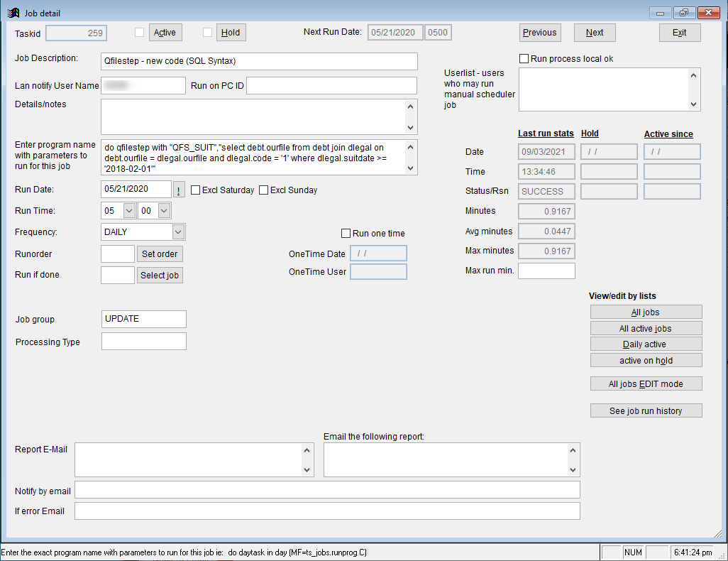
Task: Click the Max run min. field
Action: point(546,271)
